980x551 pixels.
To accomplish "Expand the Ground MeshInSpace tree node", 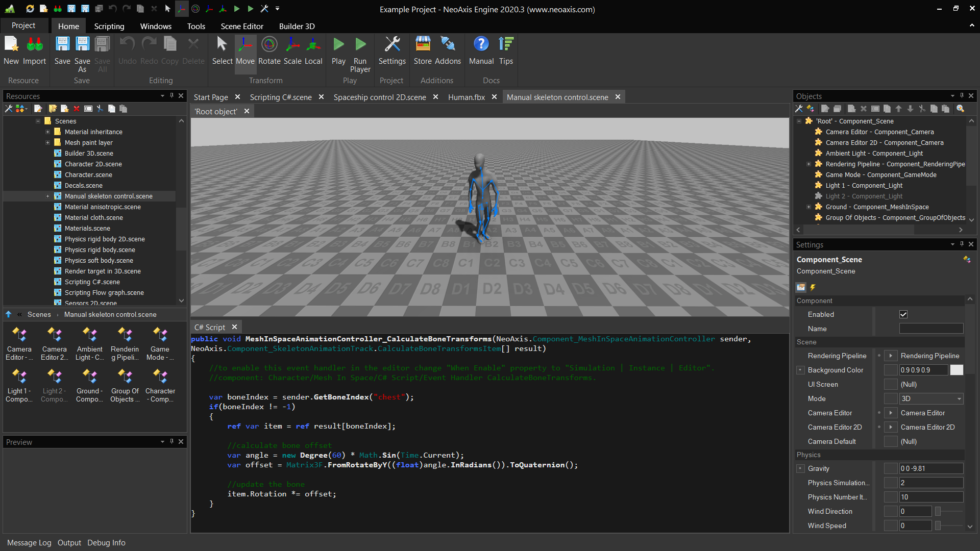I will click(808, 207).
